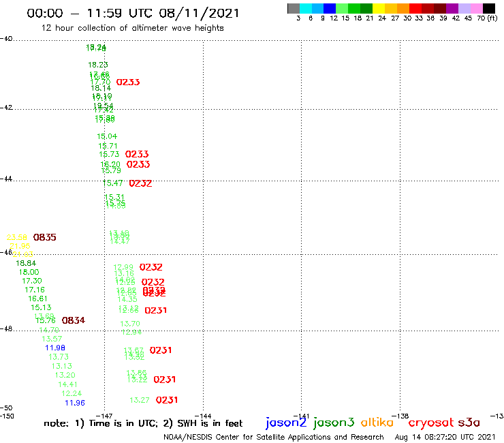
Task: Click the NOAA/NESDIS Center credit line
Action: tap(274, 437)
